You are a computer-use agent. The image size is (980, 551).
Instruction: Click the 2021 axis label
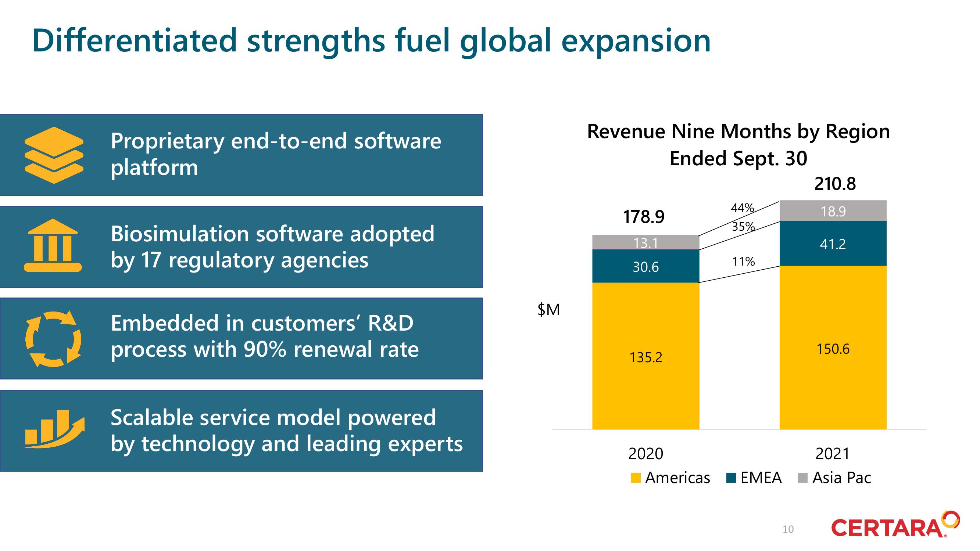(833, 454)
